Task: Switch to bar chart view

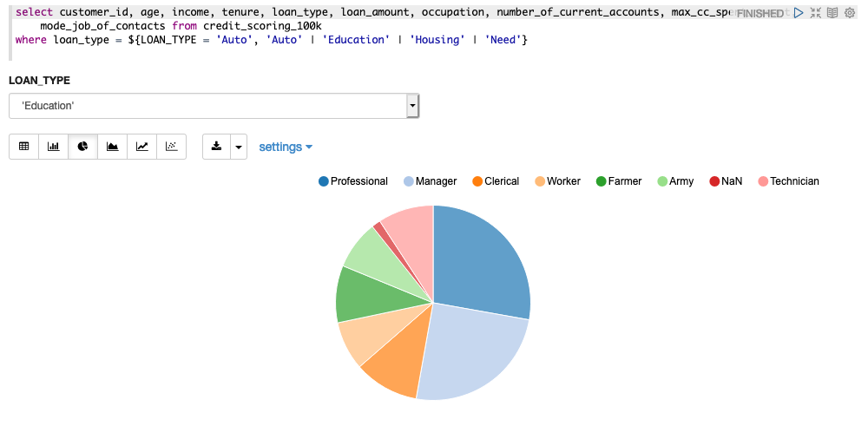Action: point(53,147)
